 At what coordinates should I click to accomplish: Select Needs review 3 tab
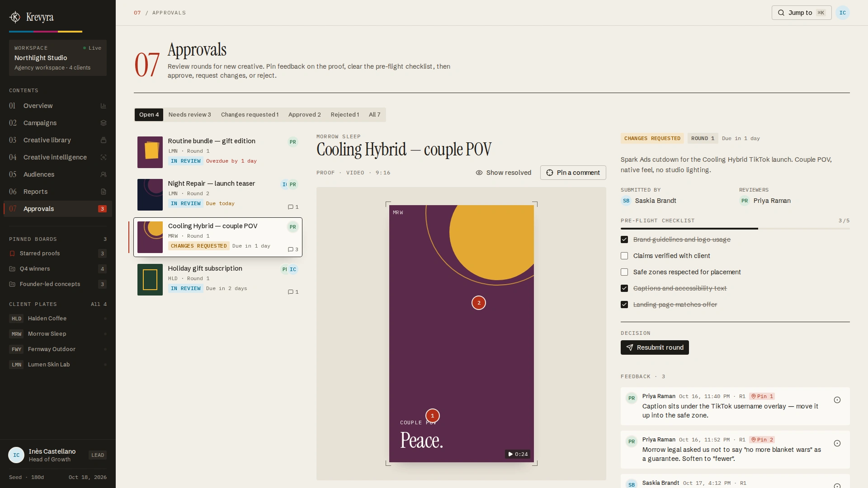[x=189, y=115]
